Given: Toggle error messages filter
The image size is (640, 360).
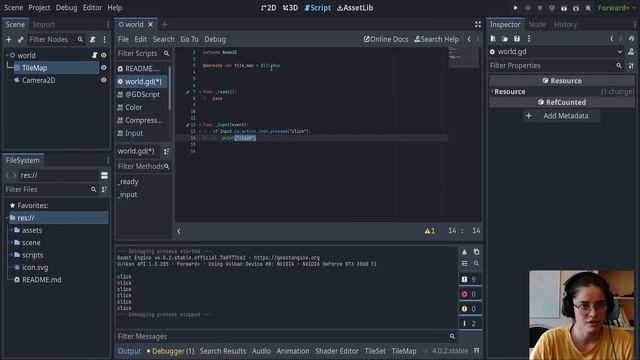Looking at the screenshot, I should [469, 294].
